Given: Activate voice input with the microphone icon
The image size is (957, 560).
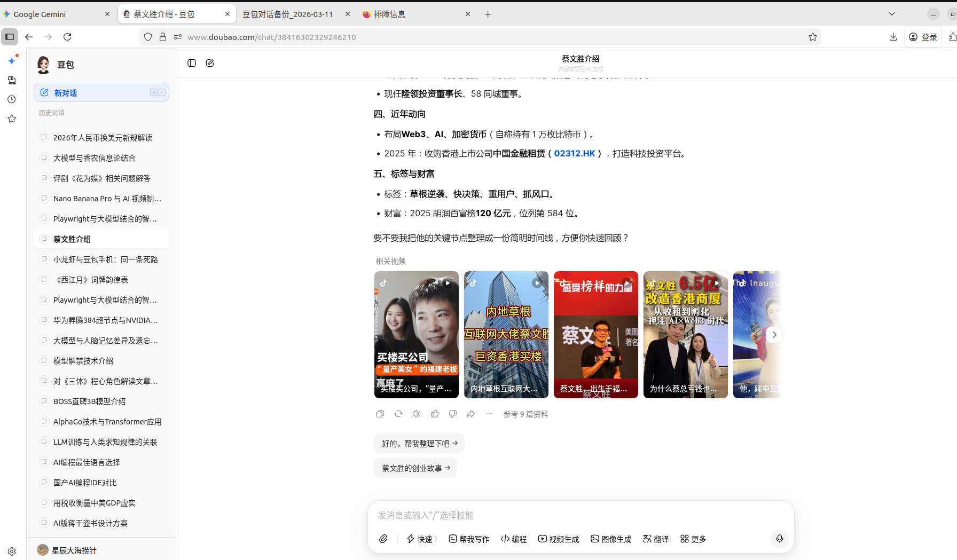Looking at the screenshot, I should (x=779, y=539).
